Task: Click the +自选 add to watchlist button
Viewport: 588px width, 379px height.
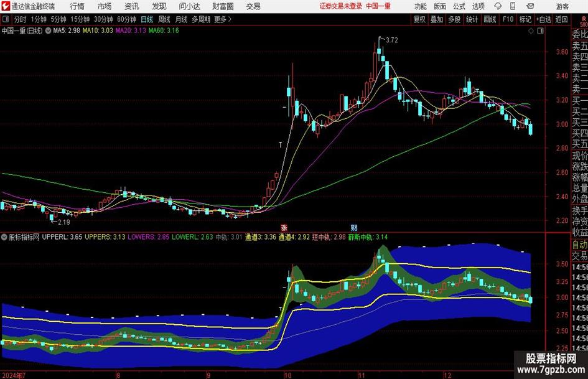Action: click(544, 19)
